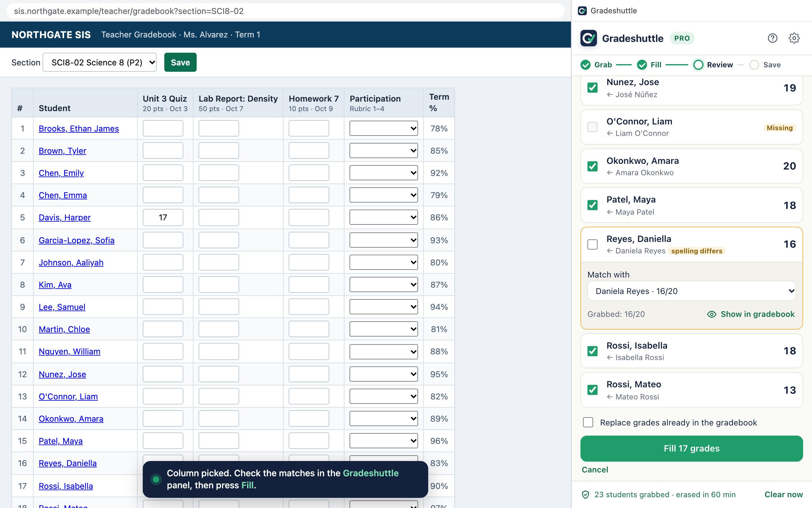Click Unit 3 Quiz column header
812x508 pixels.
(x=165, y=103)
